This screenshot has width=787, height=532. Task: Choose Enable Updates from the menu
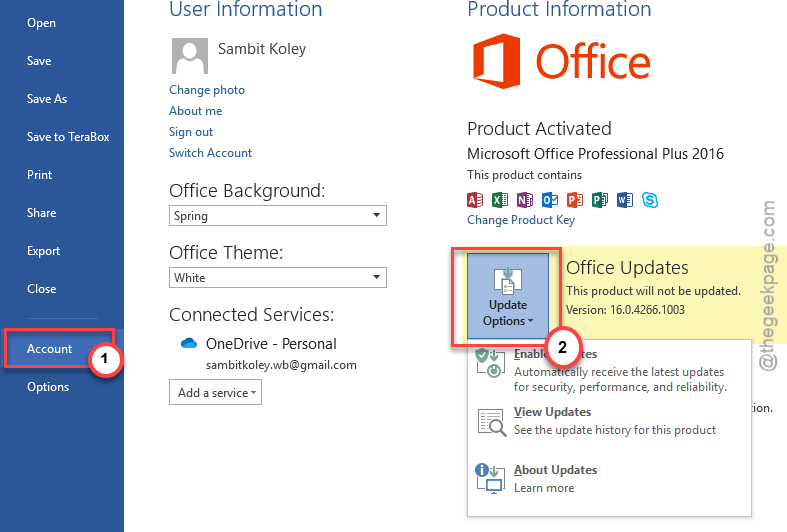pyautogui.click(x=609, y=370)
